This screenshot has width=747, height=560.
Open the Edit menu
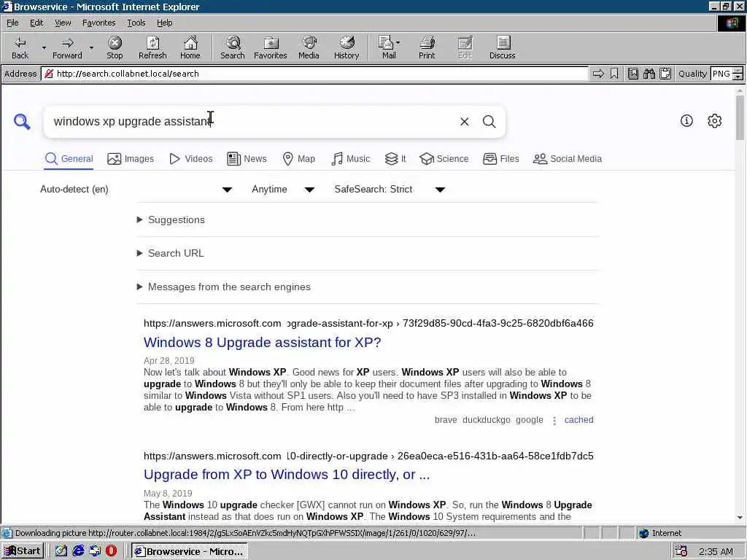pyautogui.click(x=36, y=23)
